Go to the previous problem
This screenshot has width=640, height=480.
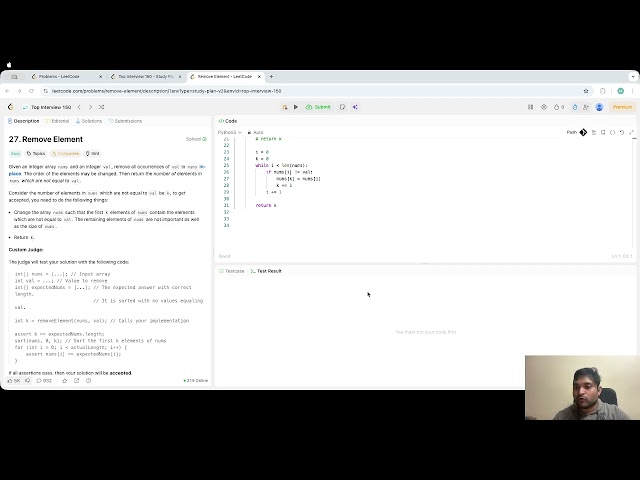(79, 107)
